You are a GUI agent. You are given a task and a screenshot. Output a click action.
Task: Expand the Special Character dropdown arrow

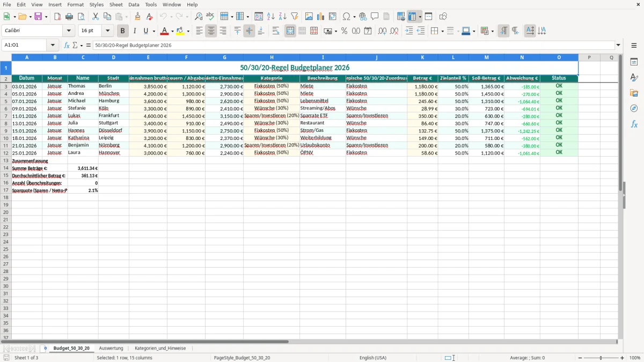pos(354,17)
